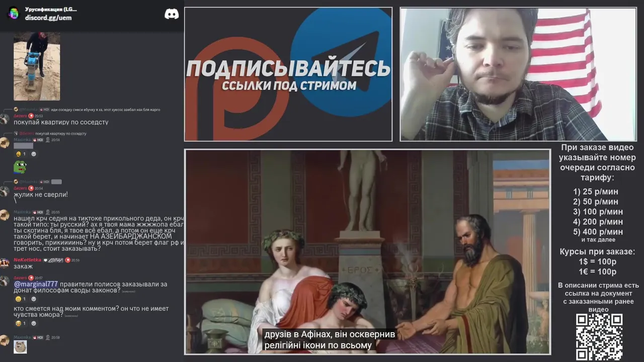Add a reaction to Maximka's 20:54 message
This screenshot has width=644, height=362.
click(x=34, y=154)
